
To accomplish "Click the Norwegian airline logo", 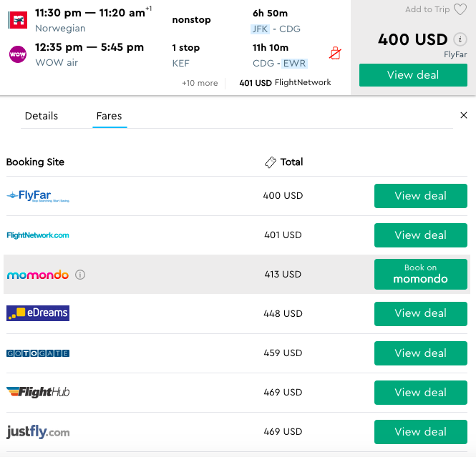I will 18,20.
